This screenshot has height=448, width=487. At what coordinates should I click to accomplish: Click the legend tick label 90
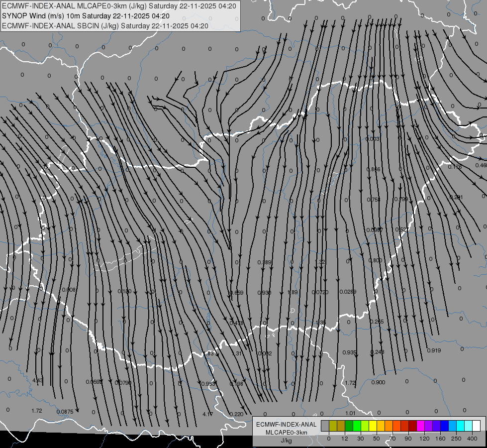[x=408, y=439]
